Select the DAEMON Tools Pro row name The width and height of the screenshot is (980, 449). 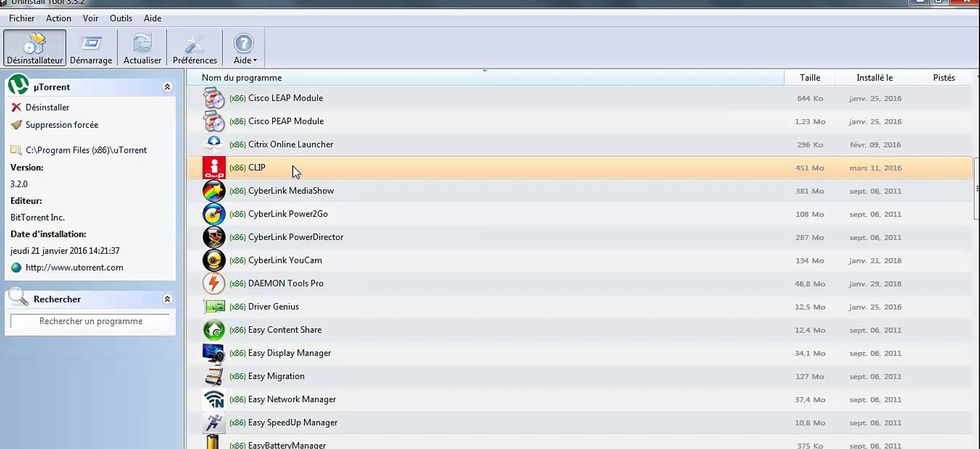[x=286, y=283]
